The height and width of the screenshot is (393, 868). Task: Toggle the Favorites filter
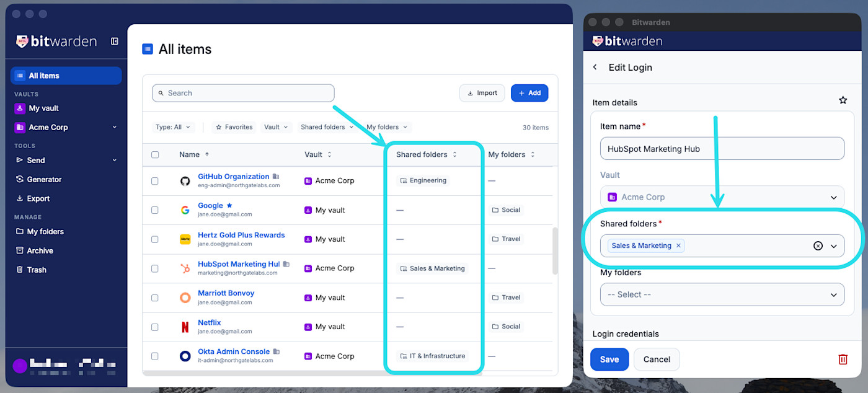pyautogui.click(x=234, y=127)
